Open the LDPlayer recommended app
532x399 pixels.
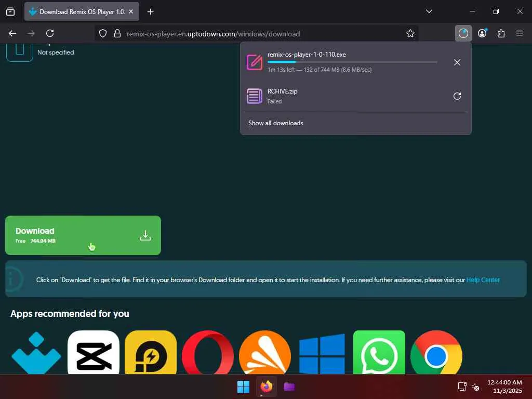151,353
